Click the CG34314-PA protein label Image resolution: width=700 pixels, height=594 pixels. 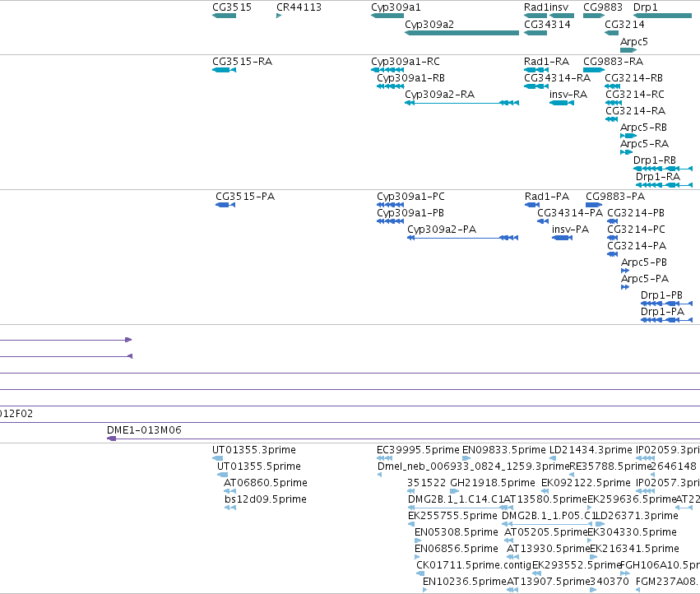tap(570, 213)
